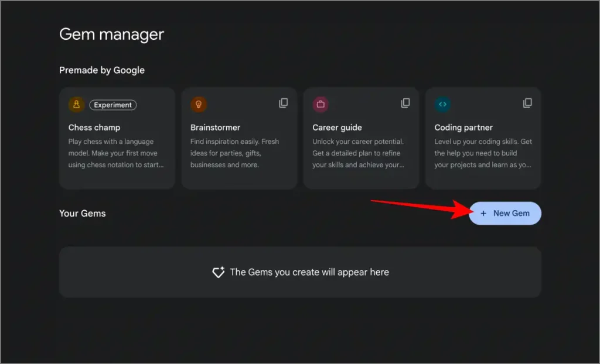The height and width of the screenshot is (364, 600).
Task: Click the "Gems you create will appear here" text
Action: pyautogui.click(x=309, y=272)
